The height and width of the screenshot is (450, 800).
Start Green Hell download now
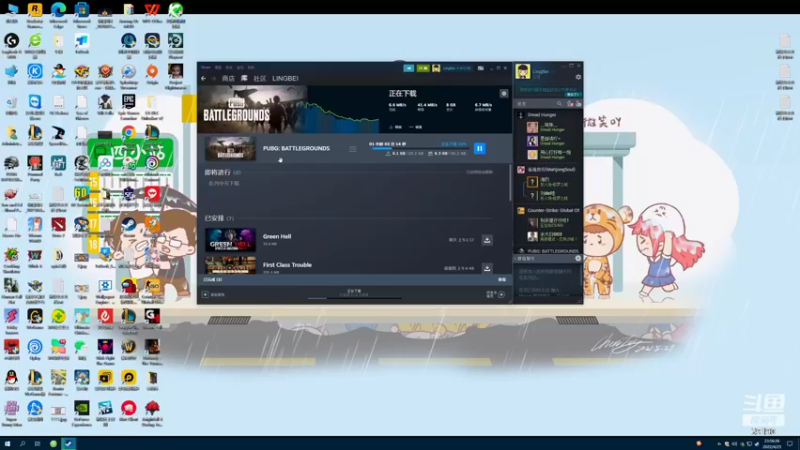click(x=487, y=240)
